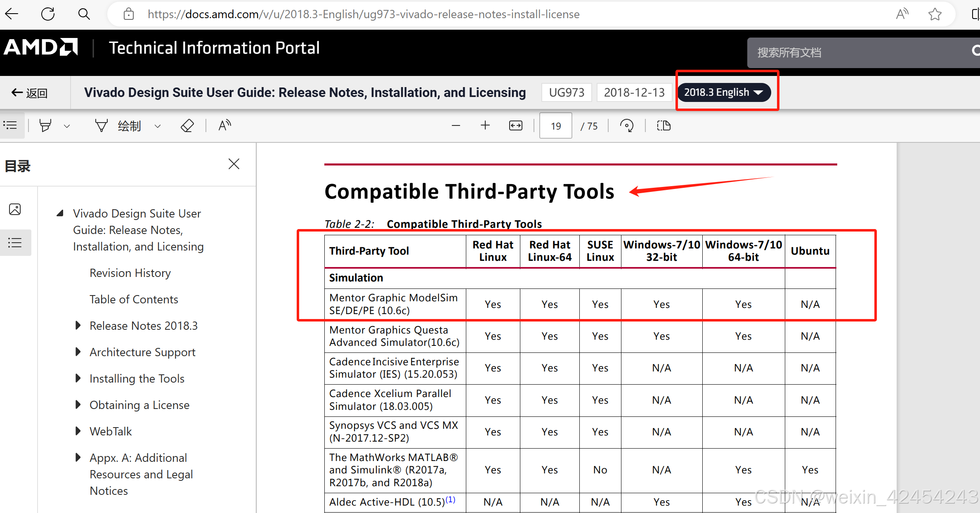The image size is (980, 513).
Task: Click the fit to width icon
Action: pos(516,125)
